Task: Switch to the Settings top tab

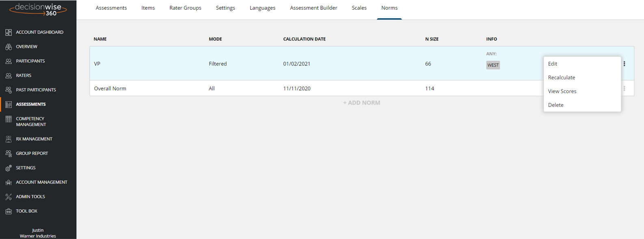Action: pos(225,8)
